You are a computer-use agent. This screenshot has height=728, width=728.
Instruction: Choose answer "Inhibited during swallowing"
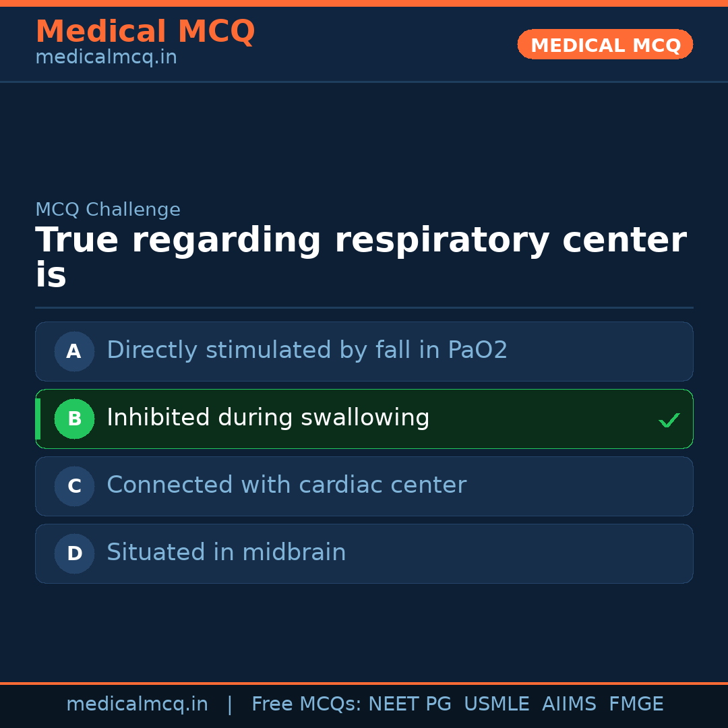pos(268,418)
